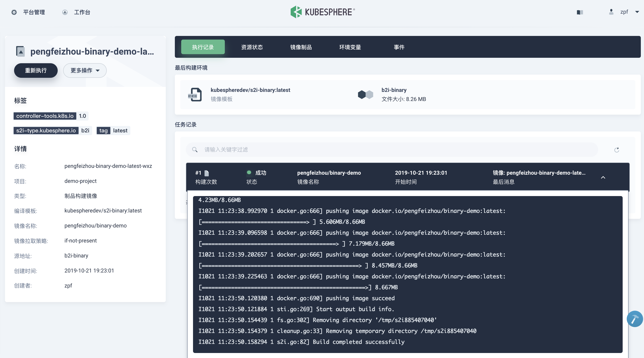Click the workbench dashboard icon

[x=65, y=12]
